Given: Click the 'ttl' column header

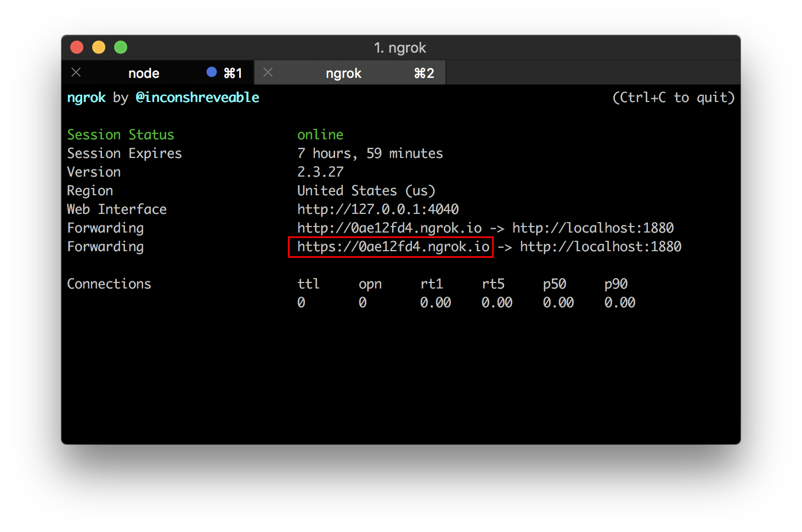Looking at the screenshot, I should pyautogui.click(x=308, y=284).
